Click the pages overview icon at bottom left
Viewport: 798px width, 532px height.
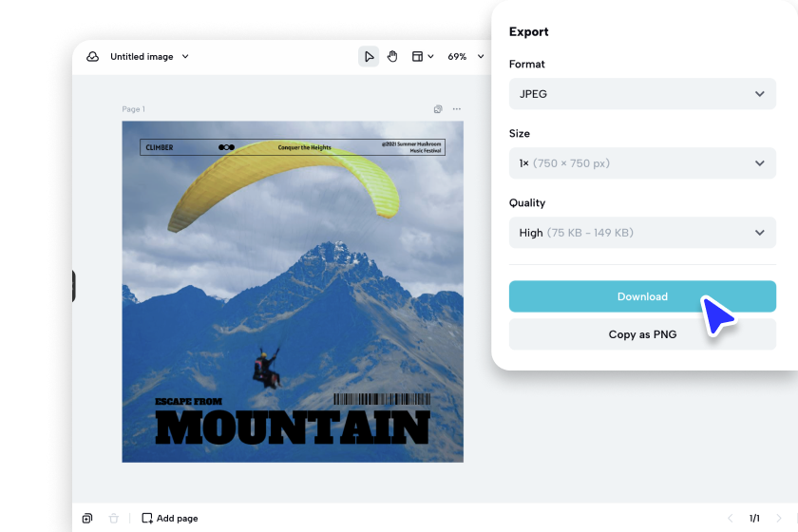(x=87, y=519)
